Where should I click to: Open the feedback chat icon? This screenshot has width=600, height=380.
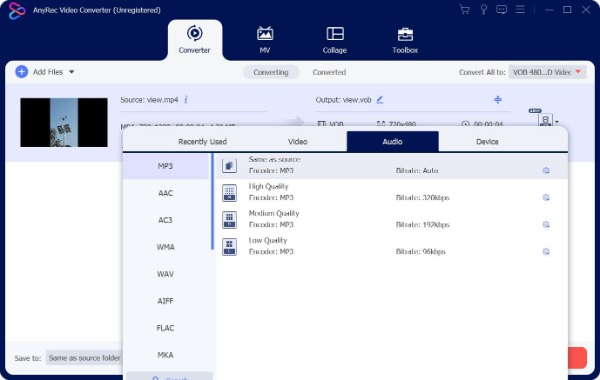pos(501,10)
